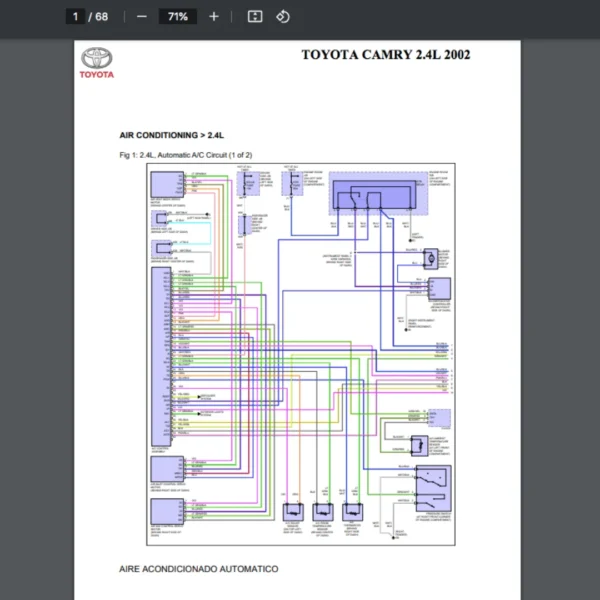This screenshot has height=600, width=600.
Task: Click the page number input field
Action: [x=75, y=17]
